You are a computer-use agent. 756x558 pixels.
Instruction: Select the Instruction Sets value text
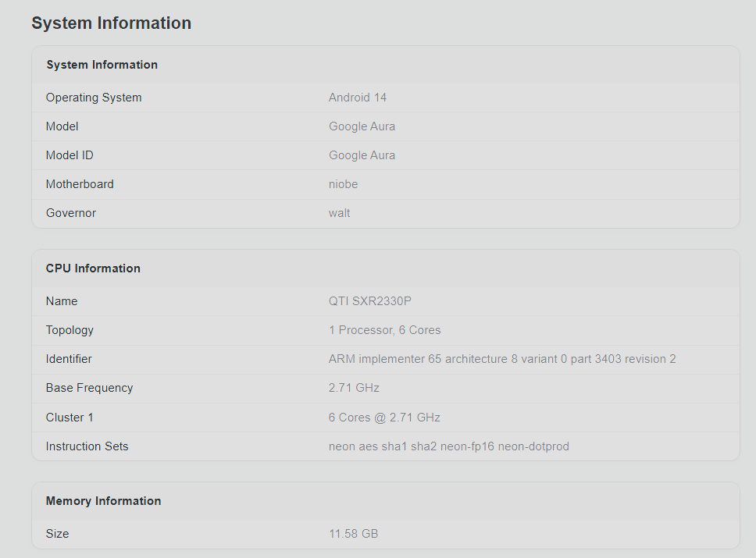(x=448, y=446)
